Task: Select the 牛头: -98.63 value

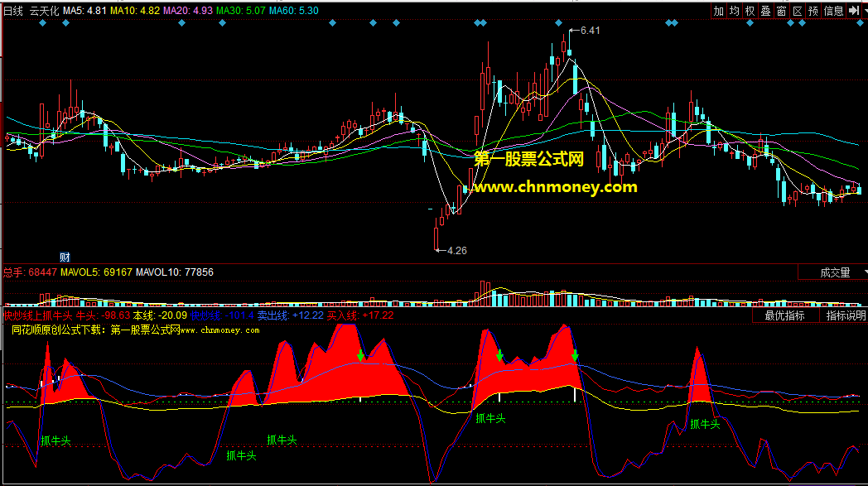Action: click(103, 315)
